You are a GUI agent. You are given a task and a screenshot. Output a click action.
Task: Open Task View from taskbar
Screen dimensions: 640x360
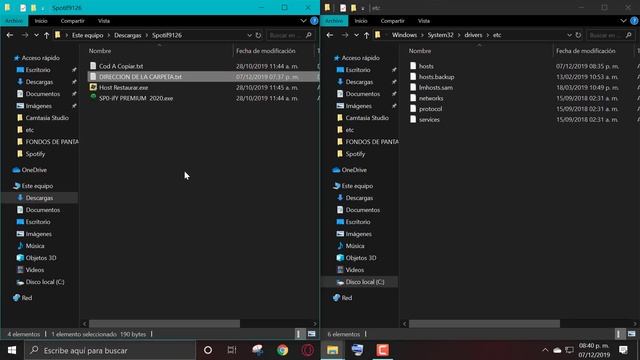(x=232, y=350)
